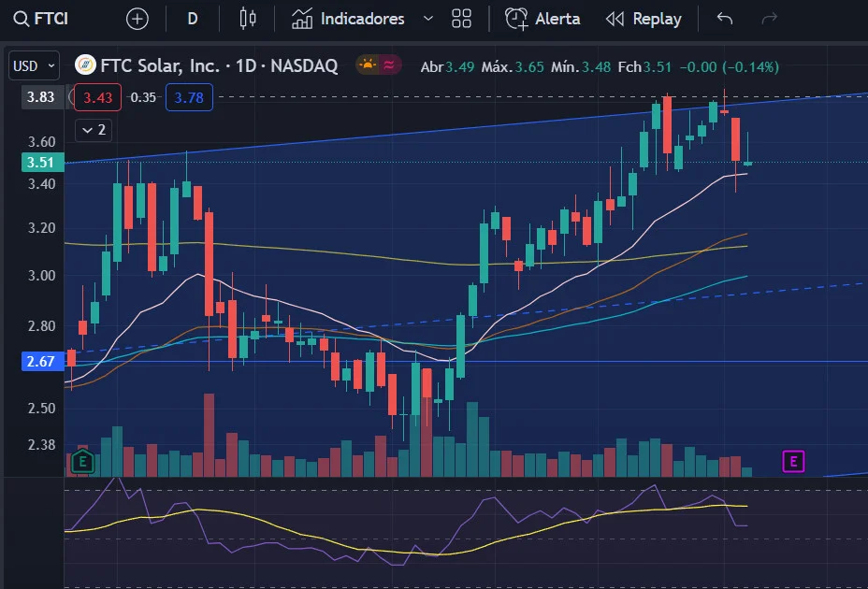Image resolution: width=868 pixels, height=589 pixels.
Task: Redo the chart action
Action: (770, 19)
